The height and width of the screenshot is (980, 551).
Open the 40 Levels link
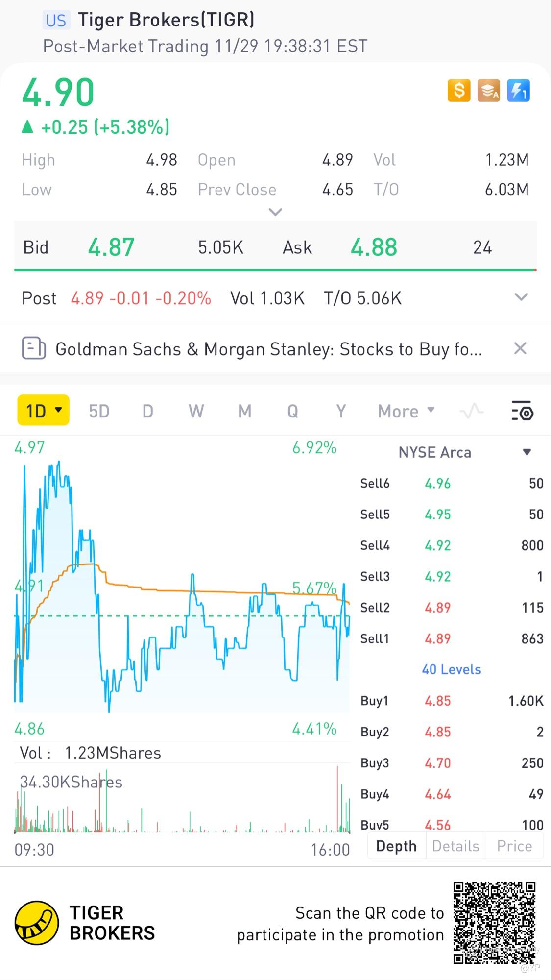click(452, 669)
